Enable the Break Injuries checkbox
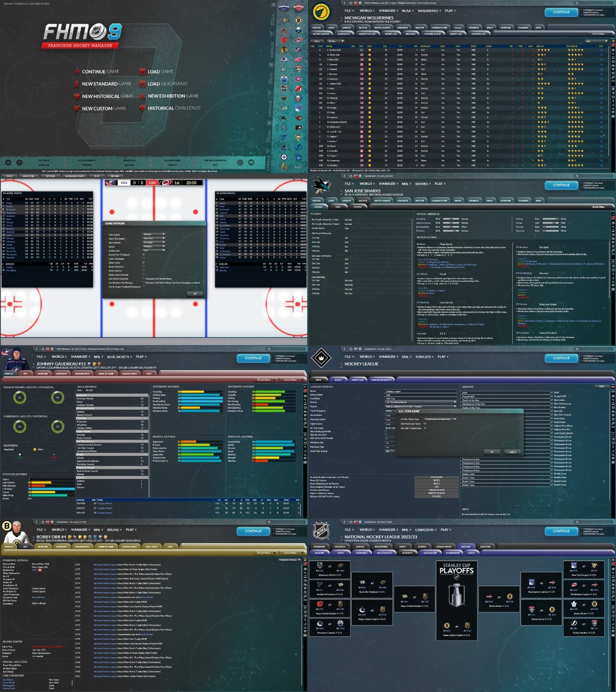 [144, 271]
